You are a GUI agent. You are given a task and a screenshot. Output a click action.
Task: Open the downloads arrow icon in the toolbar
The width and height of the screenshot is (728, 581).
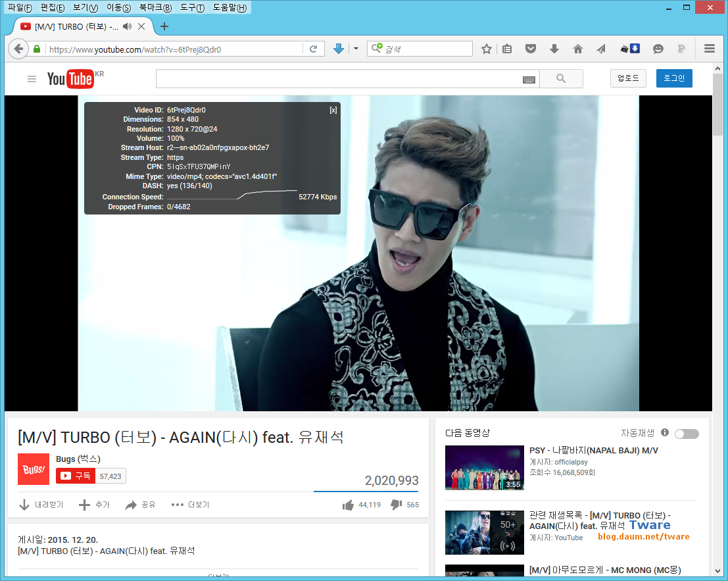point(554,49)
